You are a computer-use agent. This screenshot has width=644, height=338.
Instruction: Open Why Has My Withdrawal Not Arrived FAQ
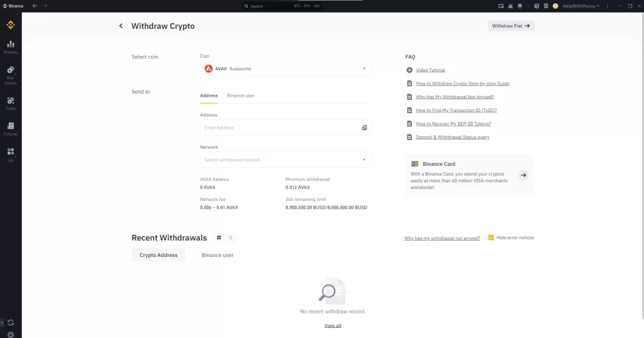pos(455,97)
